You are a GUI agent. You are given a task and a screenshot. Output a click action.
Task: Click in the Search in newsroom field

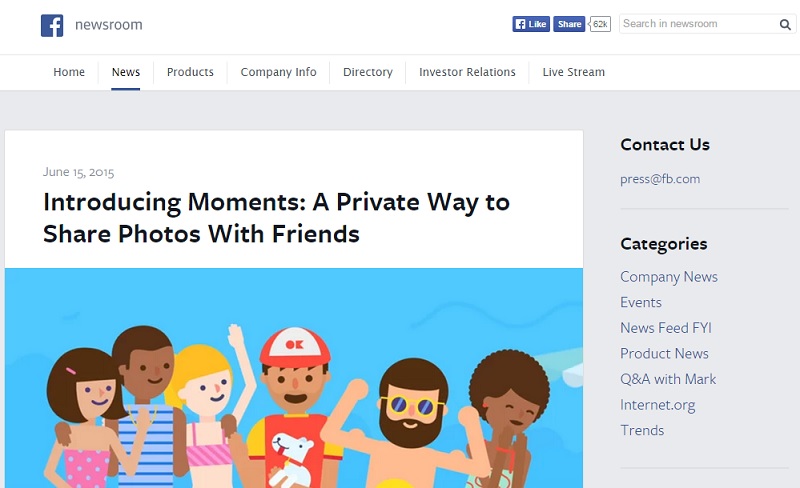click(697, 24)
